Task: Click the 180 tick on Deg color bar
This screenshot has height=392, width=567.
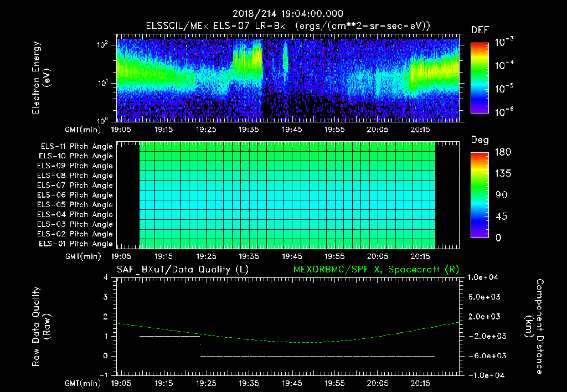Action: pyautogui.click(x=503, y=152)
